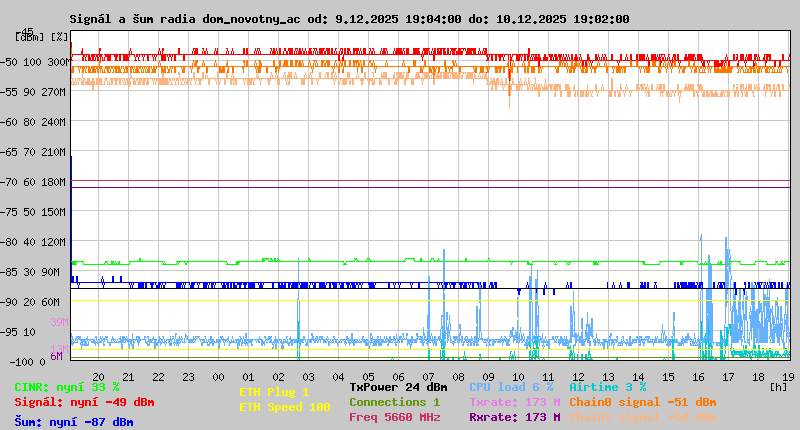This screenshot has width=800, height=430.
Task: Click the '-75 50 150M' y-axis label
Action: (x=34, y=212)
